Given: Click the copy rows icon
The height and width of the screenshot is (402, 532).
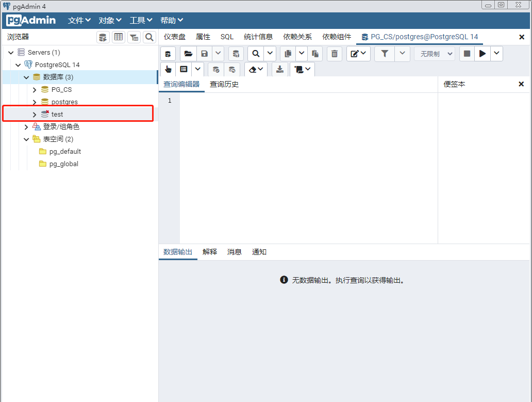Looking at the screenshot, I should point(288,54).
